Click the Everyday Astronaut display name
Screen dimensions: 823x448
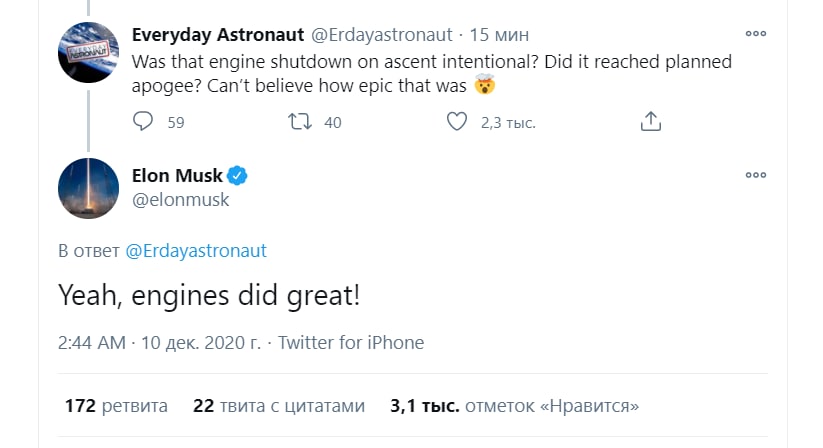218,35
